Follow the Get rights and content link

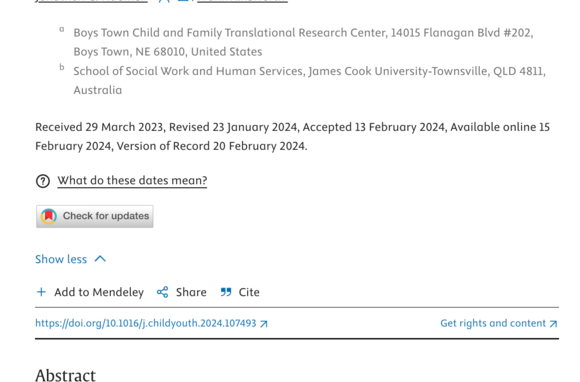click(493, 324)
